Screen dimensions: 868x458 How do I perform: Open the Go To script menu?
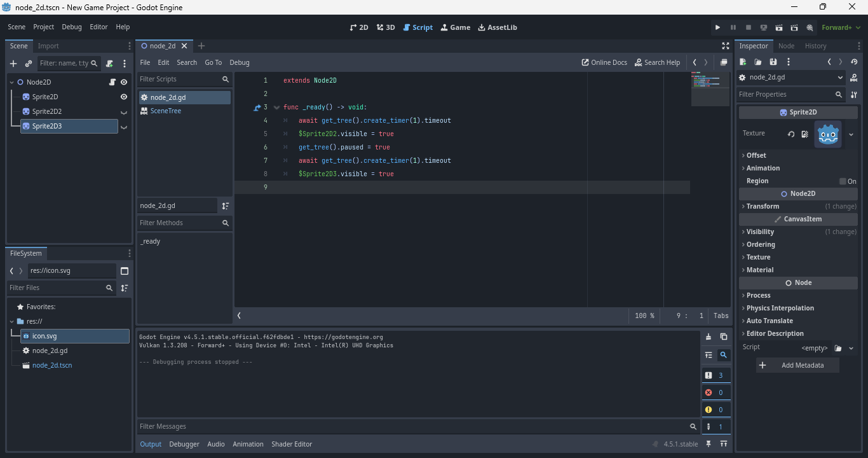pyautogui.click(x=213, y=62)
